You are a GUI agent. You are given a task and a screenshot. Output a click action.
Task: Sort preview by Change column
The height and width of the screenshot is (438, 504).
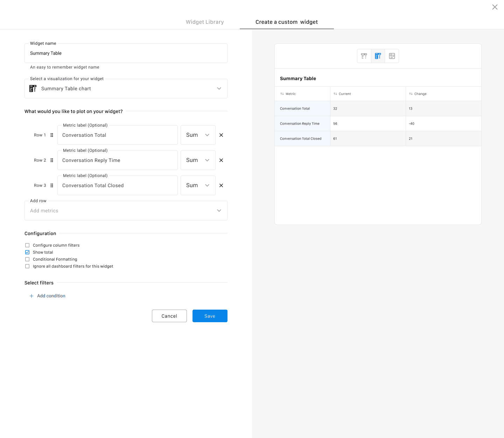pyautogui.click(x=418, y=94)
